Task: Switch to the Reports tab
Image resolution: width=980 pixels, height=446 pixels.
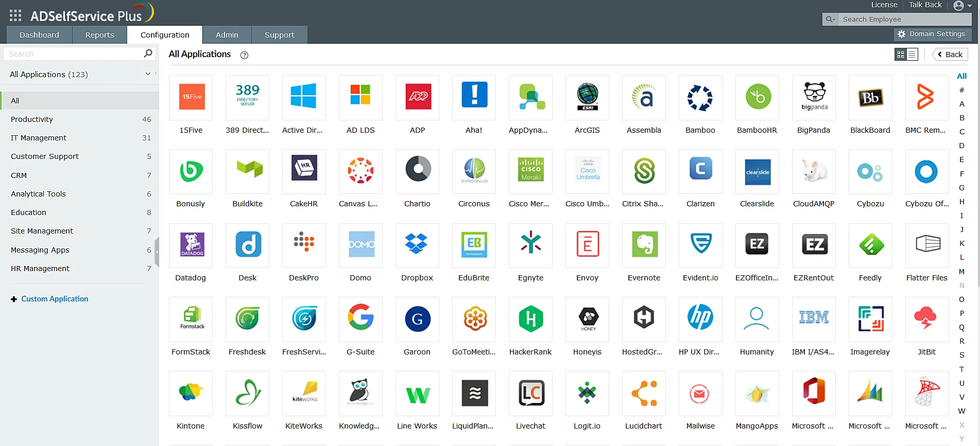Action: click(x=100, y=34)
